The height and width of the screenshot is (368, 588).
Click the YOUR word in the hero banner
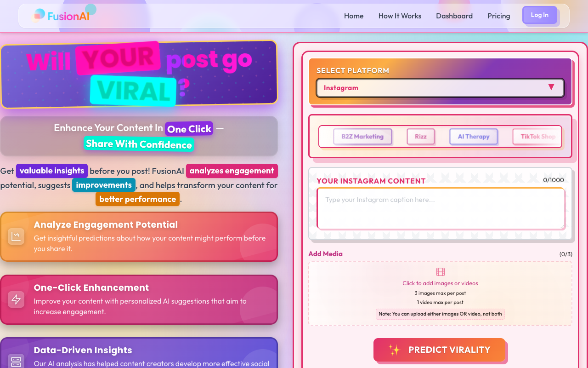click(x=118, y=58)
